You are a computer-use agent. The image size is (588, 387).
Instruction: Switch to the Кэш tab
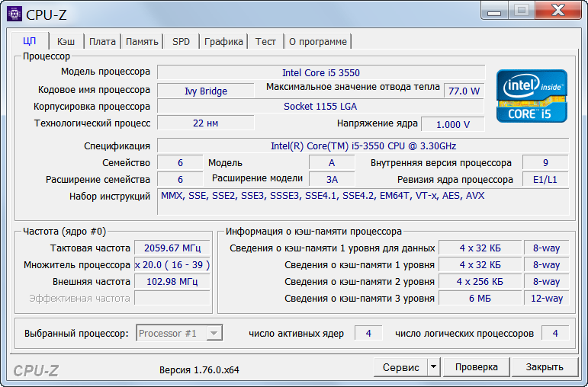66,42
